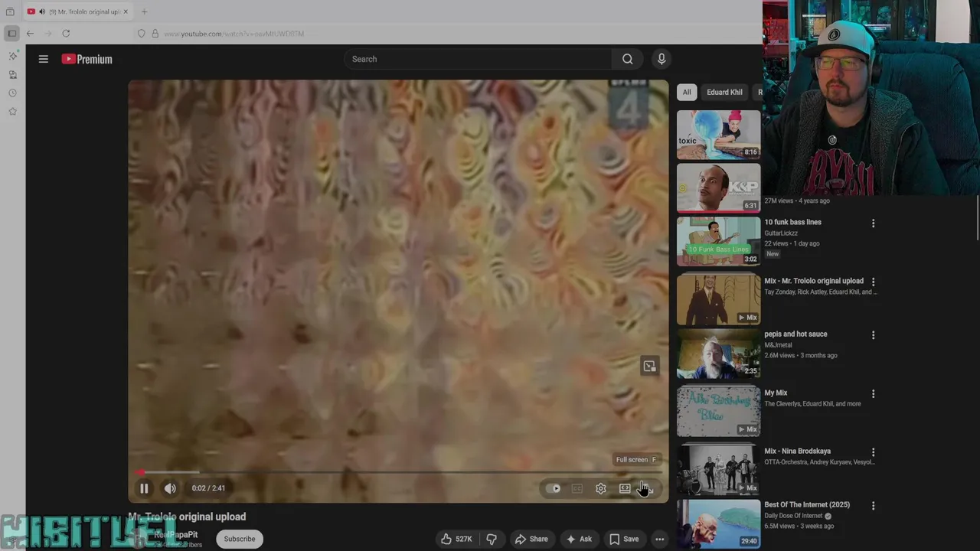Screen dimensions: 980x551
Task: Open "Mix - Mr. Trololo original upload" title
Action: pos(814,281)
